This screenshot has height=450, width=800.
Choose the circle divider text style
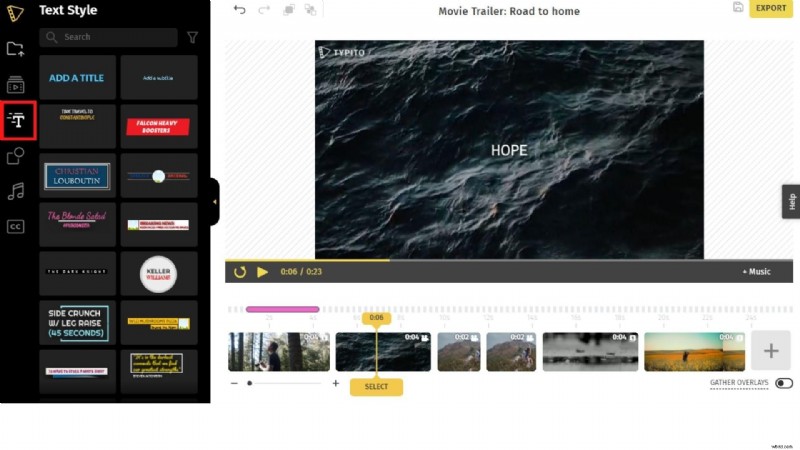(x=159, y=176)
